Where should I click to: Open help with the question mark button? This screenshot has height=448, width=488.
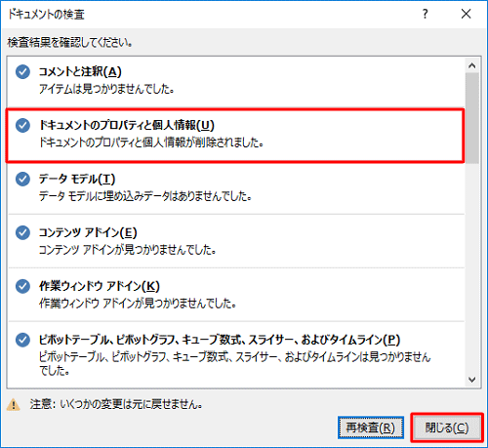click(425, 14)
